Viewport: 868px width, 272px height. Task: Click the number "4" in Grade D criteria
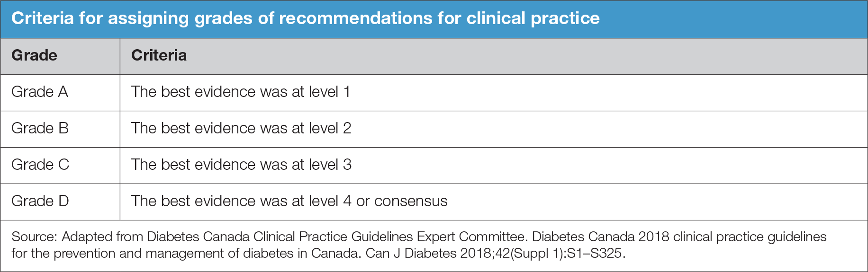[347, 201]
